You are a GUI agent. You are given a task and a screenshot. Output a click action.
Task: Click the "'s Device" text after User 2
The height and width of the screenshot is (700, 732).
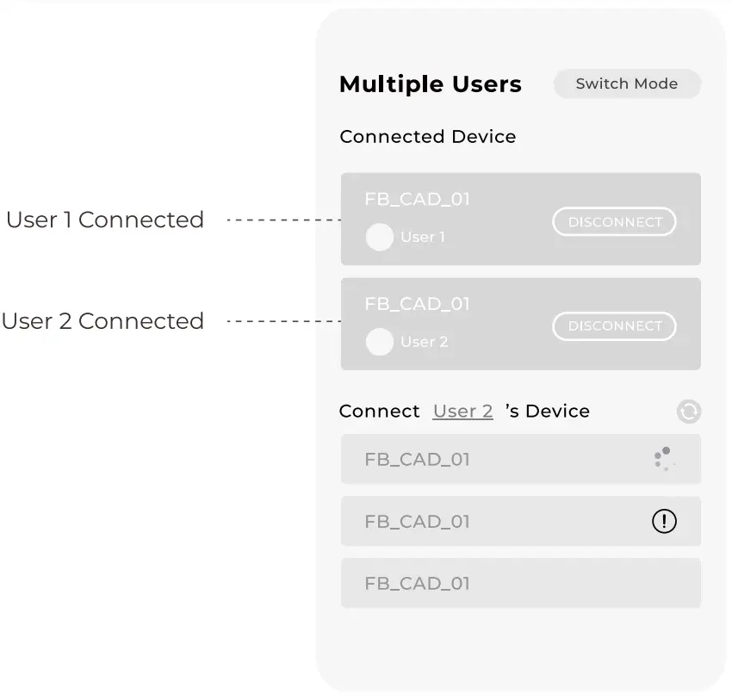[548, 412]
